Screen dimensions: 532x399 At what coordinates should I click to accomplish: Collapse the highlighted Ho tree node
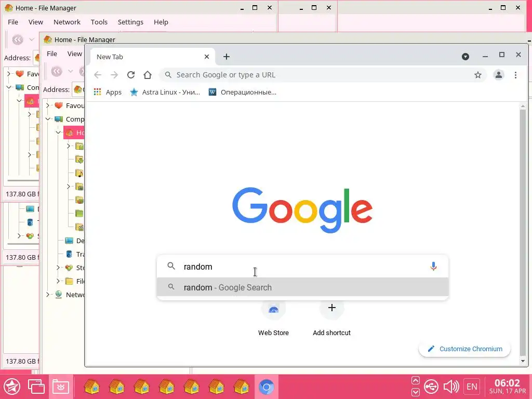58,132
